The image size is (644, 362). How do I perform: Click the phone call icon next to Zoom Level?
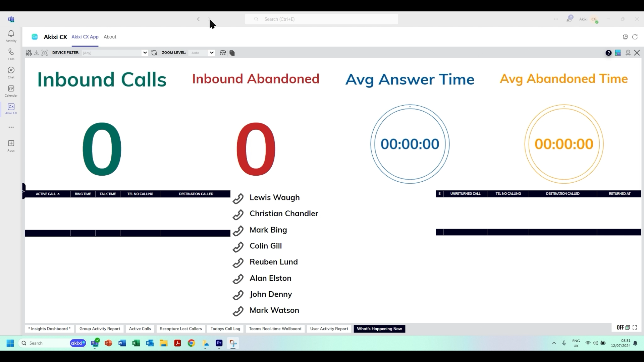pyautogui.click(x=223, y=53)
